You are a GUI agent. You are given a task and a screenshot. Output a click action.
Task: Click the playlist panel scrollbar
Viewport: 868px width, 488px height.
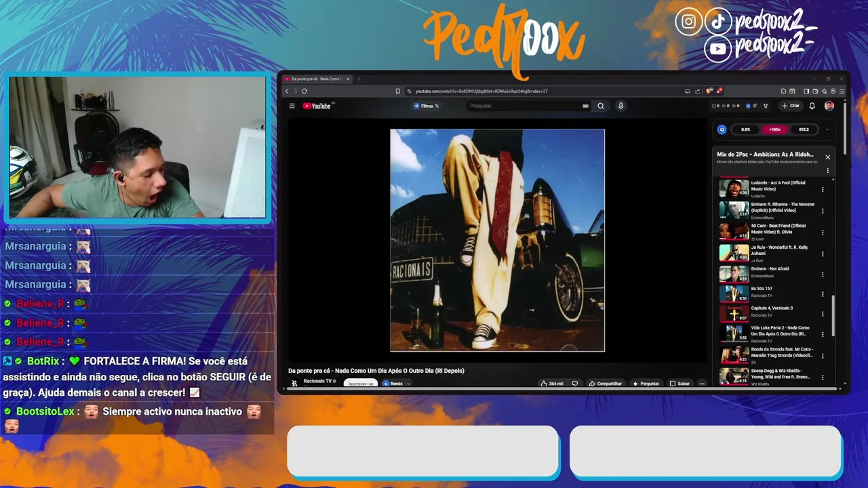point(833,317)
